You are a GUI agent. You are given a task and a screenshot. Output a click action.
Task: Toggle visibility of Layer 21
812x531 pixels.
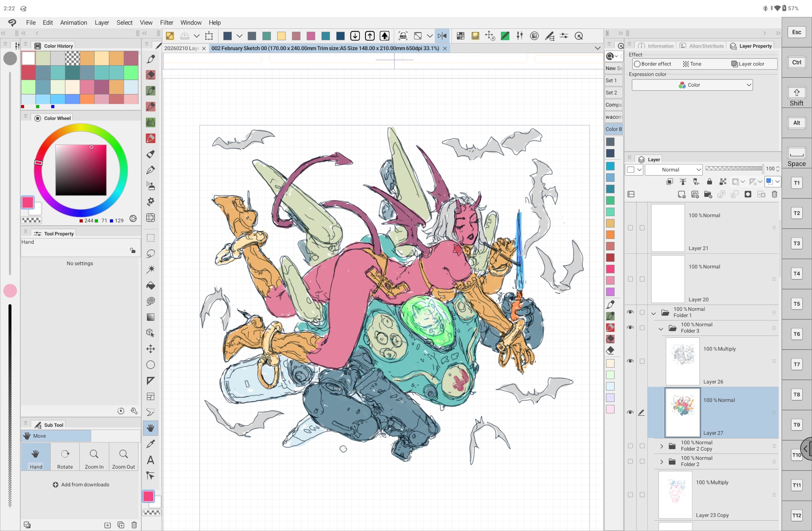630,228
